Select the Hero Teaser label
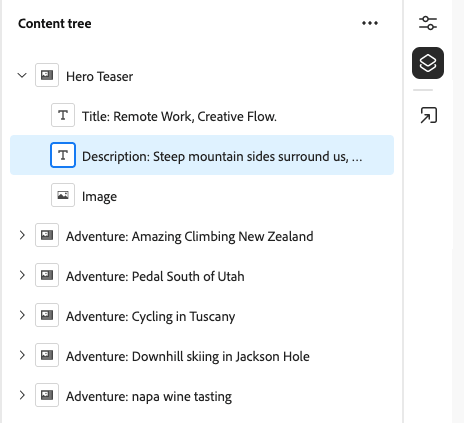The width and height of the screenshot is (464, 423). click(99, 77)
